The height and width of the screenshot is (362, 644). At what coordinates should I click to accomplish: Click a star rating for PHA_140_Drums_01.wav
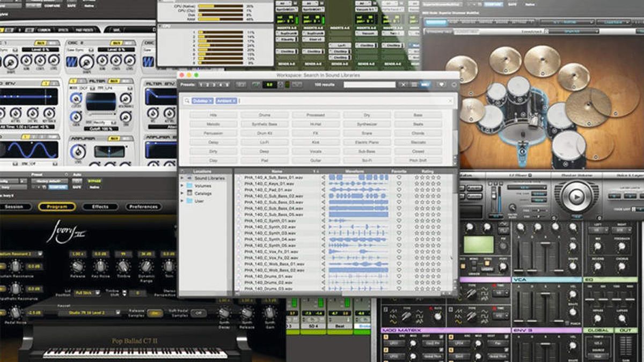coord(417,276)
